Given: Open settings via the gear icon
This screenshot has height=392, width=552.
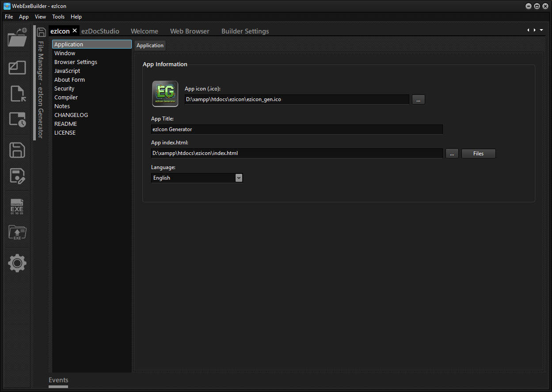Looking at the screenshot, I should 17,263.
